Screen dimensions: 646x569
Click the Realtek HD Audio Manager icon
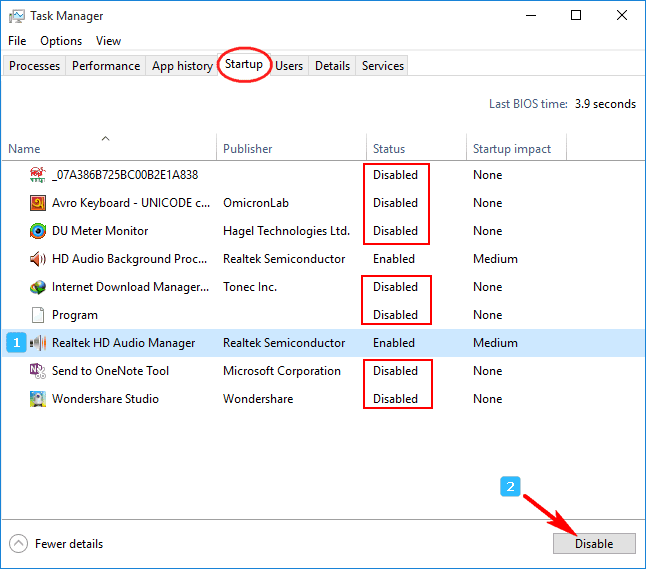click(x=38, y=343)
